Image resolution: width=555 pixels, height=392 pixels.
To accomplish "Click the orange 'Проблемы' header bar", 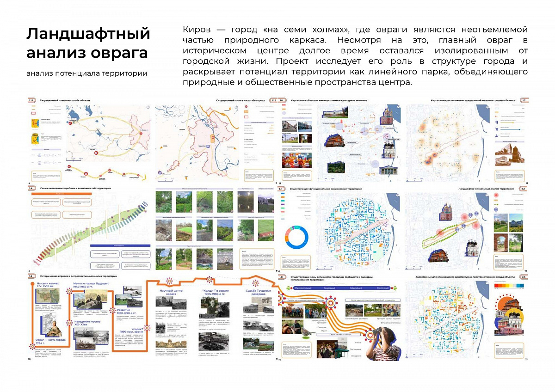I will coord(62,194).
